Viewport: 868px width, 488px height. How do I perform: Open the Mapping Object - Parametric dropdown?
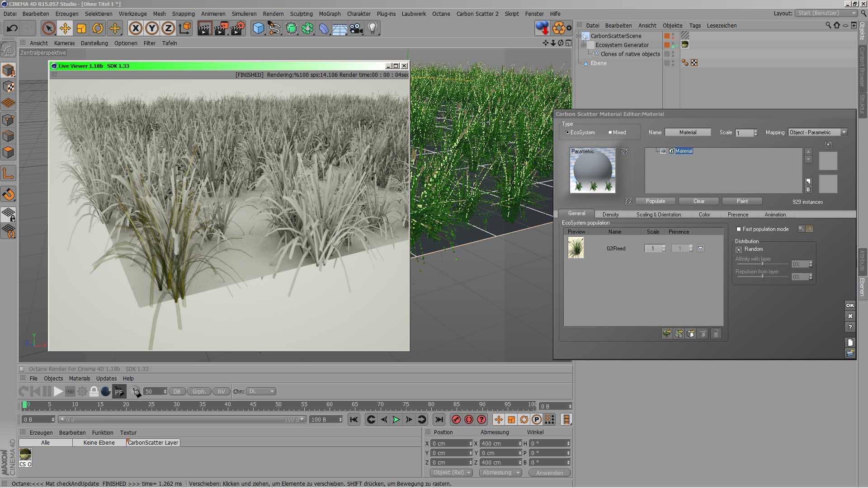coord(817,132)
